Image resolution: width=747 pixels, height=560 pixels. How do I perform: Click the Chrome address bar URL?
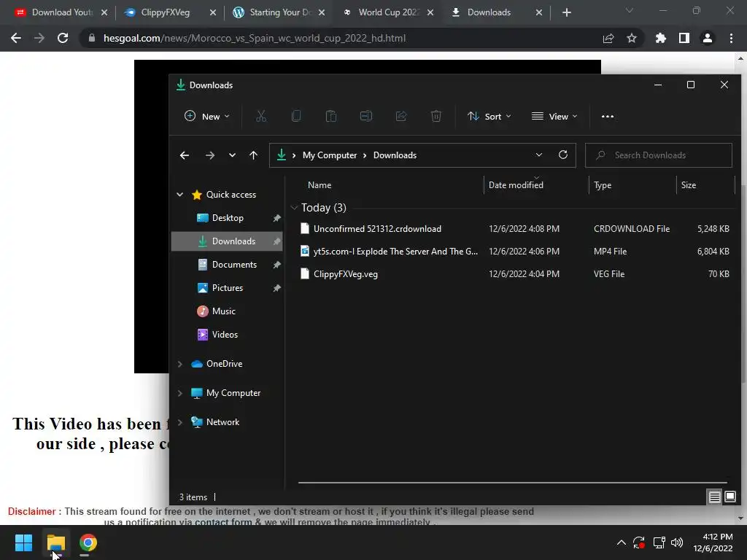pos(255,38)
